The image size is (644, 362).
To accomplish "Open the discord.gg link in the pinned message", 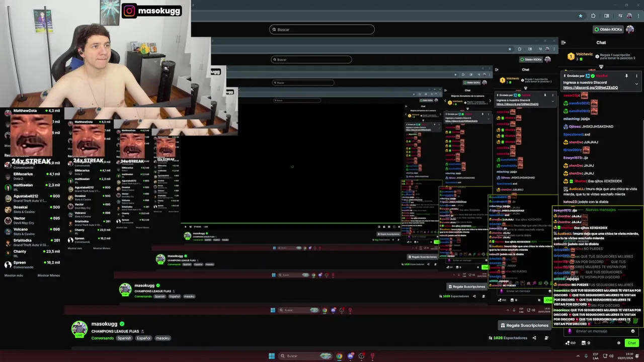I will pos(590,87).
